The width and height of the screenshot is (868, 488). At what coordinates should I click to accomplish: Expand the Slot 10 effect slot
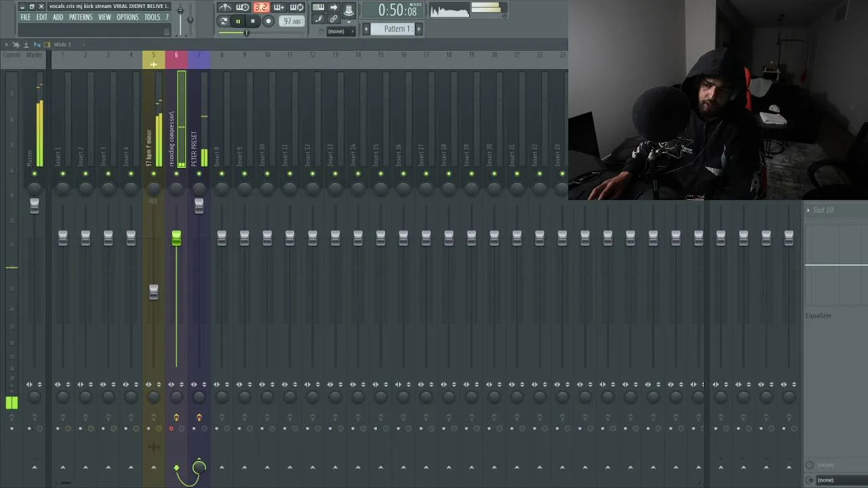click(808, 210)
